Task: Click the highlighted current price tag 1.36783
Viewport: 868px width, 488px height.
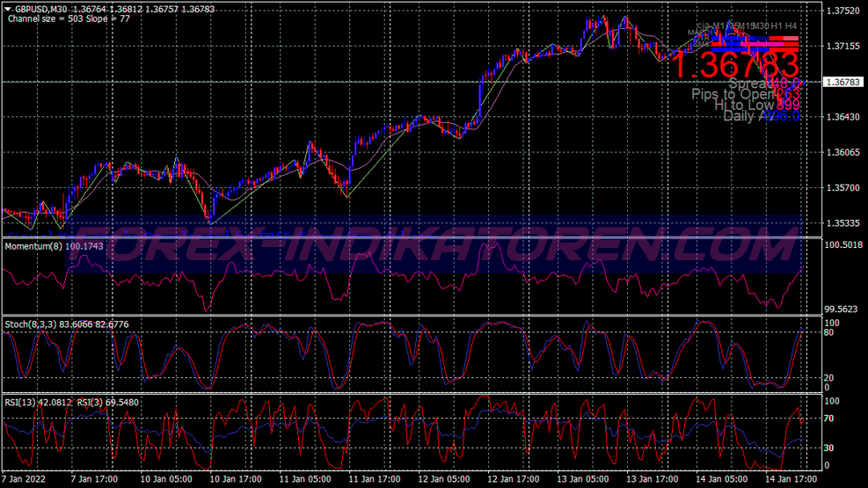Action: tap(842, 82)
